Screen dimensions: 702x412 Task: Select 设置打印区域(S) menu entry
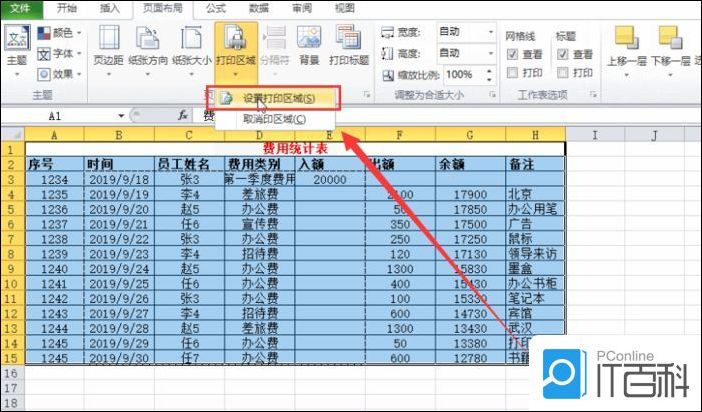[x=277, y=99]
